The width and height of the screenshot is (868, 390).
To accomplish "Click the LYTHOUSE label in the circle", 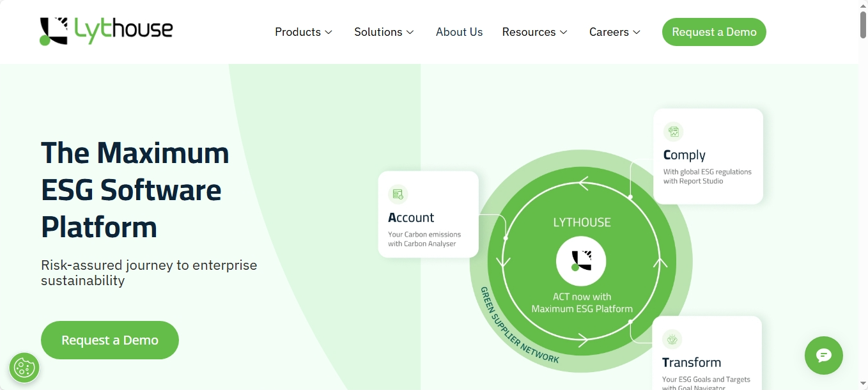I will point(582,222).
